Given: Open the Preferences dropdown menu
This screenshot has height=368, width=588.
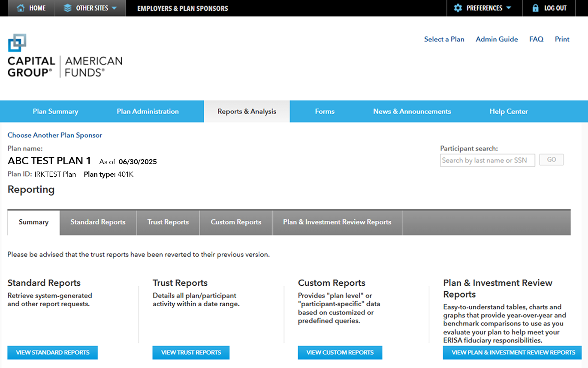Looking at the screenshot, I should [x=485, y=8].
